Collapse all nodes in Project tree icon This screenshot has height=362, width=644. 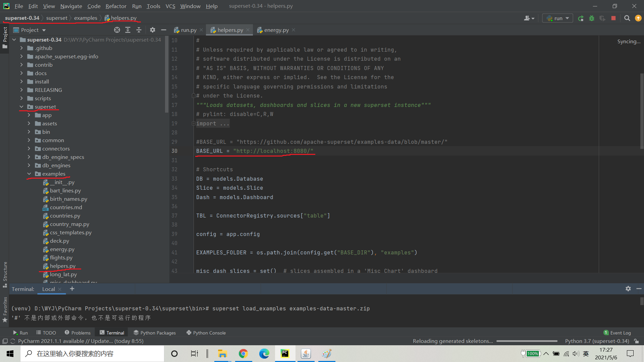139,30
